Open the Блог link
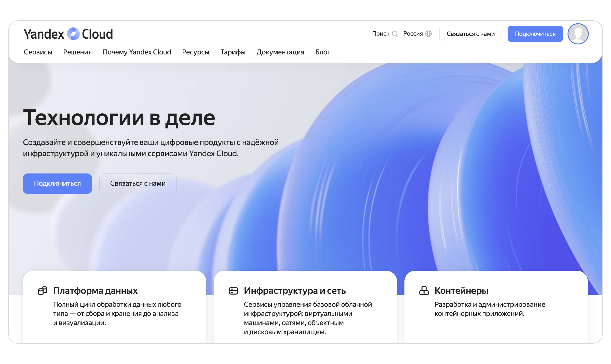The width and height of the screenshot is (611, 364). (322, 52)
